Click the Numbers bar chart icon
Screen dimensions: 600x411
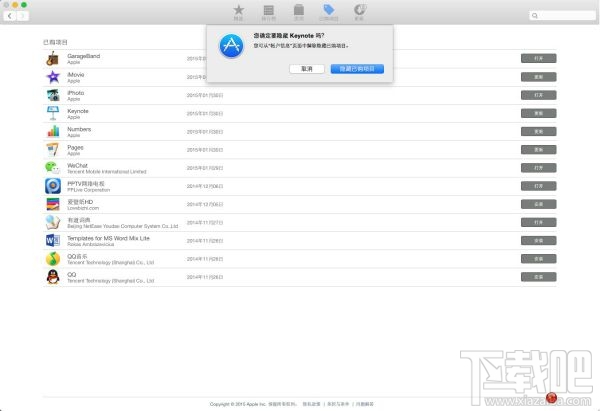[53, 131]
